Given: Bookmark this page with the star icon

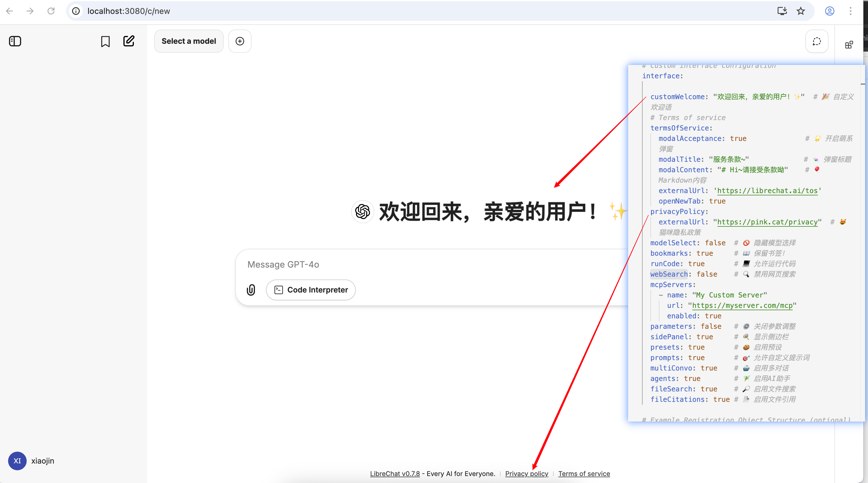Looking at the screenshot, I should pos(800,11).
